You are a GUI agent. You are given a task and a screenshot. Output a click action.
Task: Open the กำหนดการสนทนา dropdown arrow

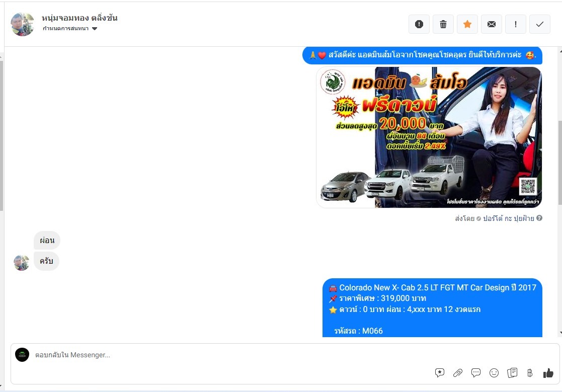[x=95, y=29]
